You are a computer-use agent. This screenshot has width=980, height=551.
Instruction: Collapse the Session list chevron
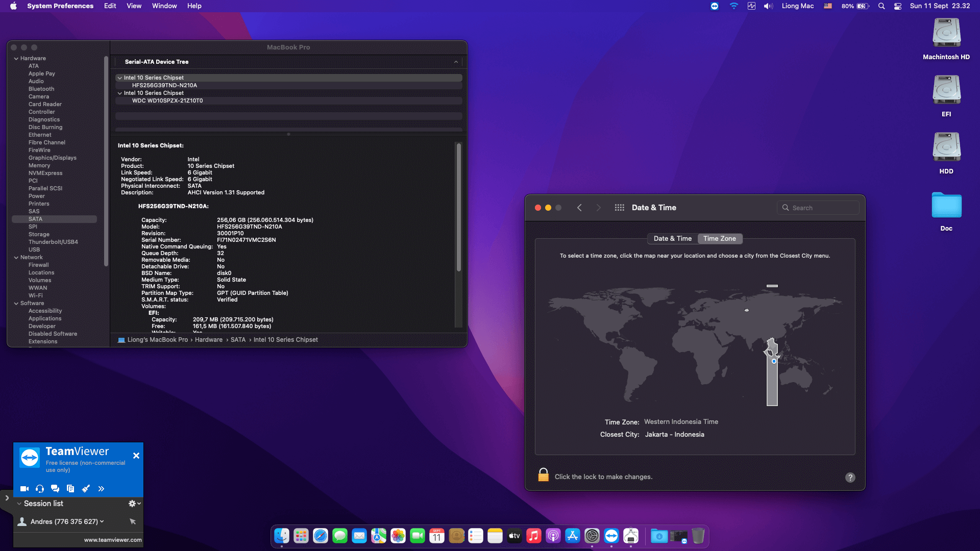pos(19,504)
